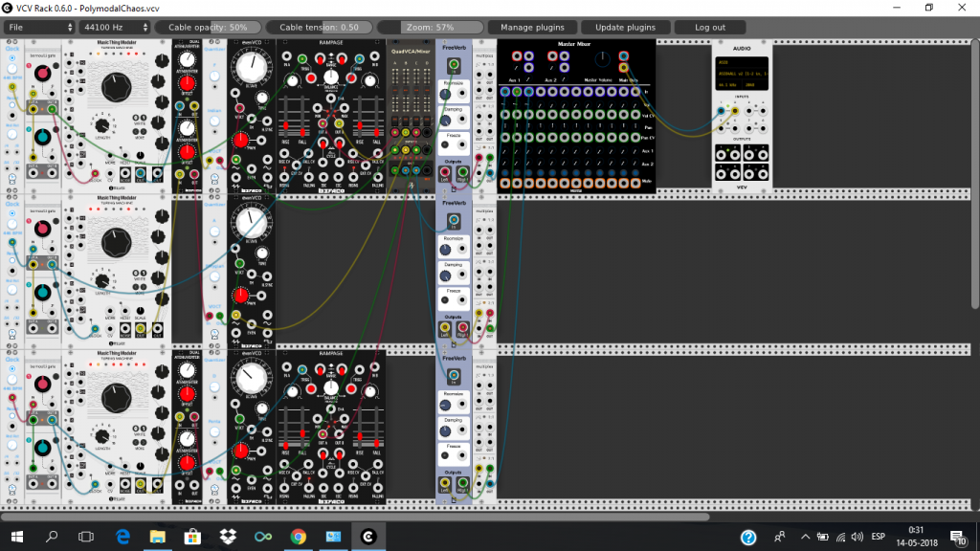Click the Quantizer knob labeled Indian
The image size is (980, 551).
[x=214, y=121]
